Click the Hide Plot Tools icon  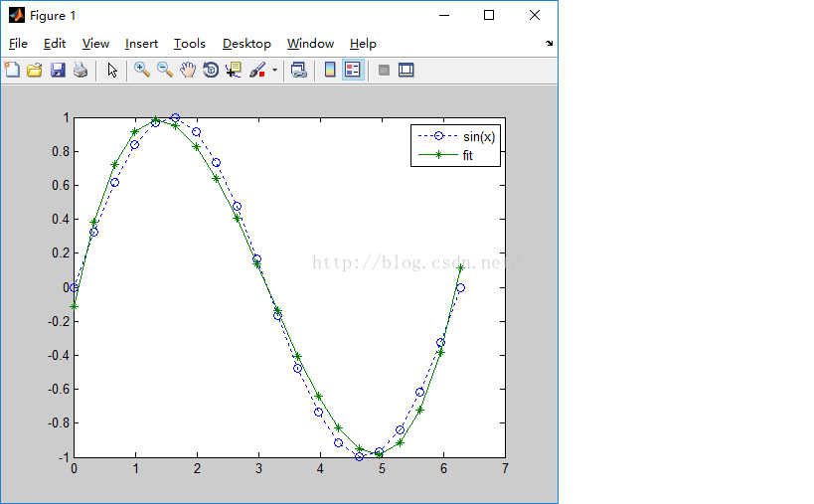point(384,70)
